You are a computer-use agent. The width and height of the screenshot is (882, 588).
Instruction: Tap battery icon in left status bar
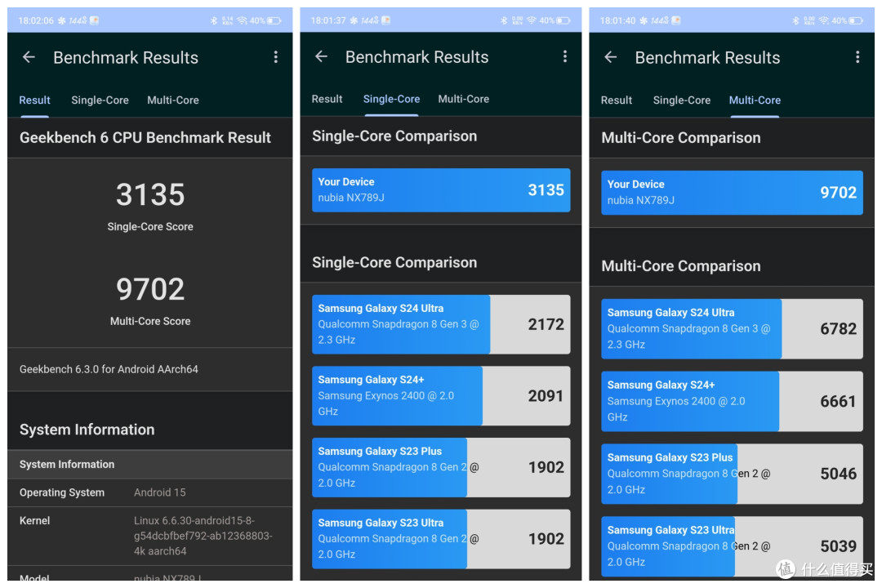[x=274, y=20]
